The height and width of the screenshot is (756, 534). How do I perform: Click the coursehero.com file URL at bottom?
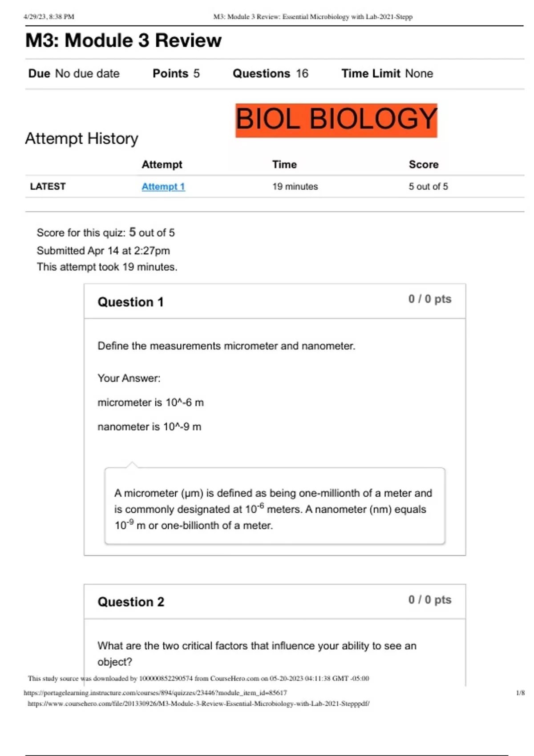point(198,704)
